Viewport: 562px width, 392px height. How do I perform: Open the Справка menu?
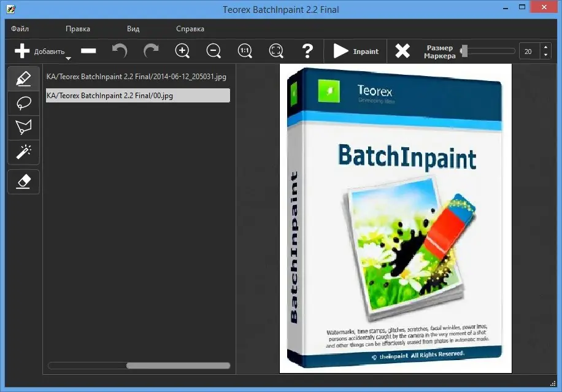(x=190, y=29)
